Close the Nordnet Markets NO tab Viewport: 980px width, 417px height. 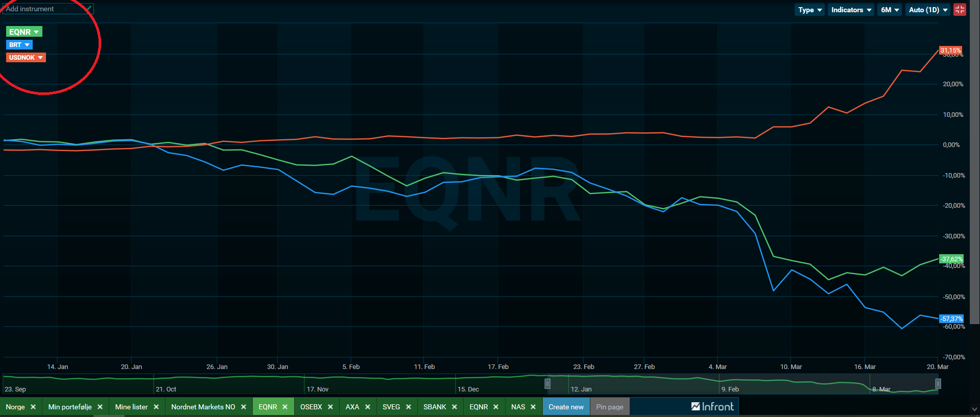tap(244, 407)
